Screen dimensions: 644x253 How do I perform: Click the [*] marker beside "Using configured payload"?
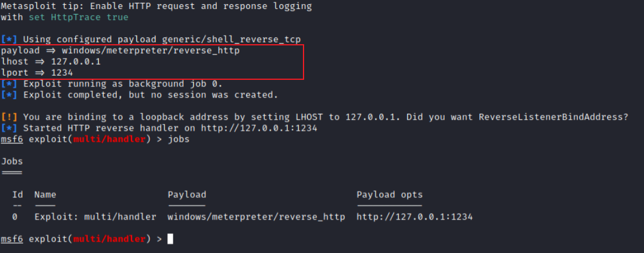pyautogui.click(x=9, y=39)
